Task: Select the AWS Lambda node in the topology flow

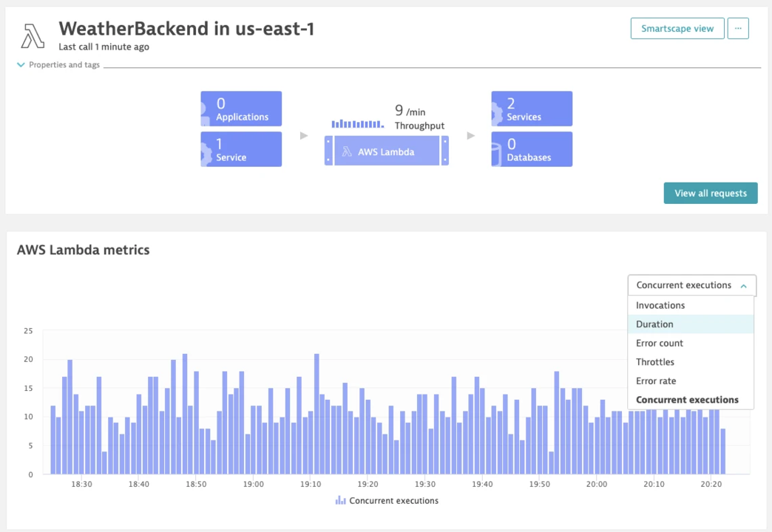Action: [x=386, y=151]
